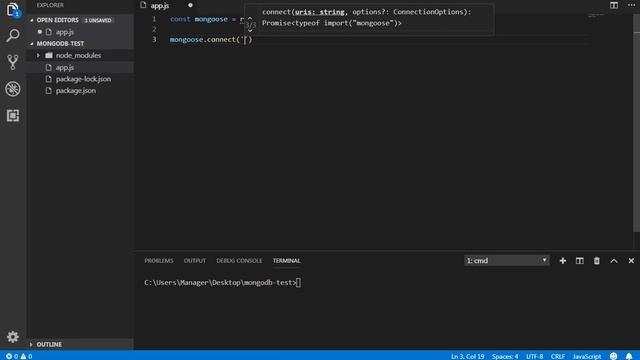Switch to the Output tab
This screenshot has height=360, width=640.
tap(195, 261)
